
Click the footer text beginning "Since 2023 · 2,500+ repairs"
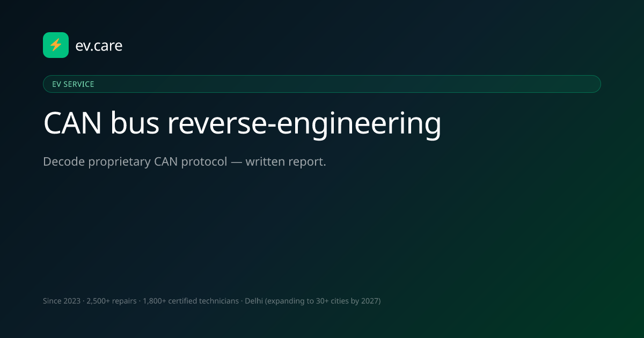click(x=211, y=301)
